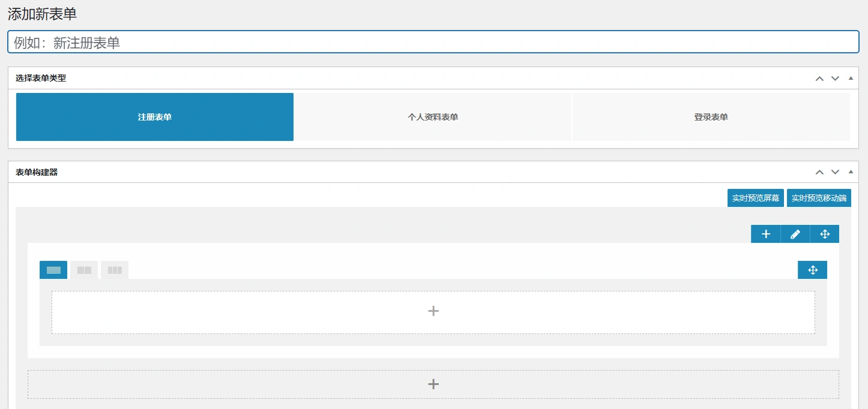Click the move icon on the column layout row
This screenshot has width=868, height=409.
(812, 270)
